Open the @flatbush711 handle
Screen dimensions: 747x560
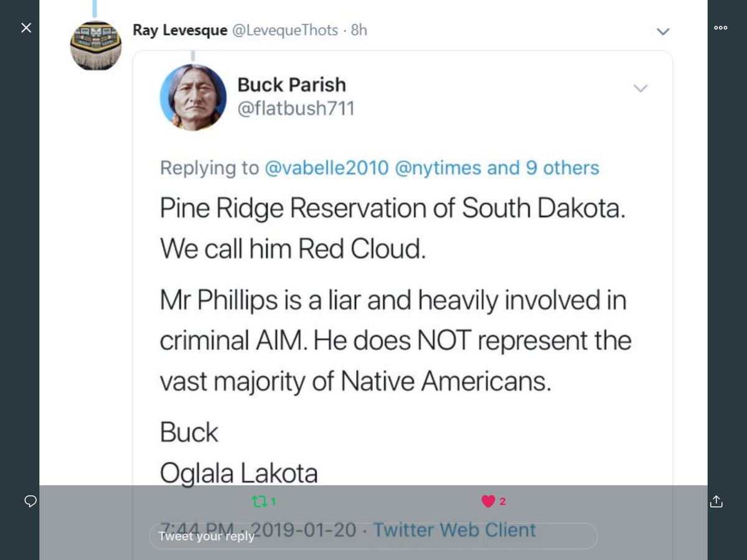296,109
